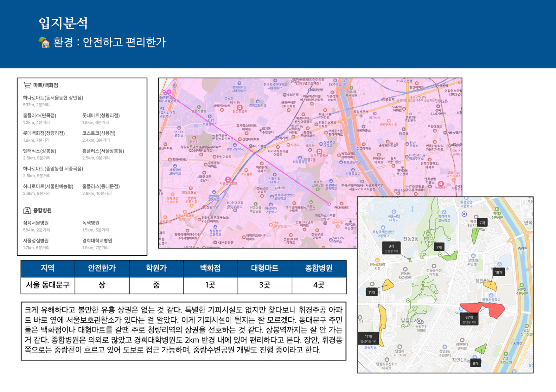
Task: Click the 회기역 label on the pink map
Action: [x=283, y=138]
